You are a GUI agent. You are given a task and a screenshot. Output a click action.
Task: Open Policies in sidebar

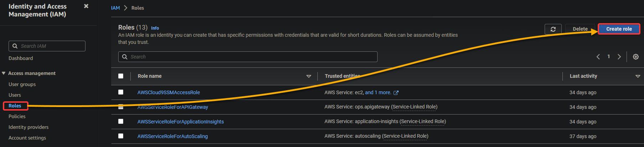[17, 116]
